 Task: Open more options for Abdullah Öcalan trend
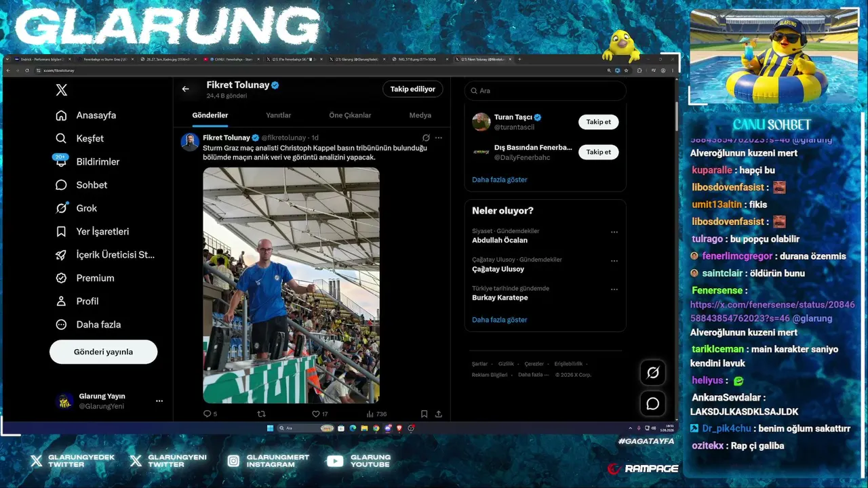(x=614, y=232)
